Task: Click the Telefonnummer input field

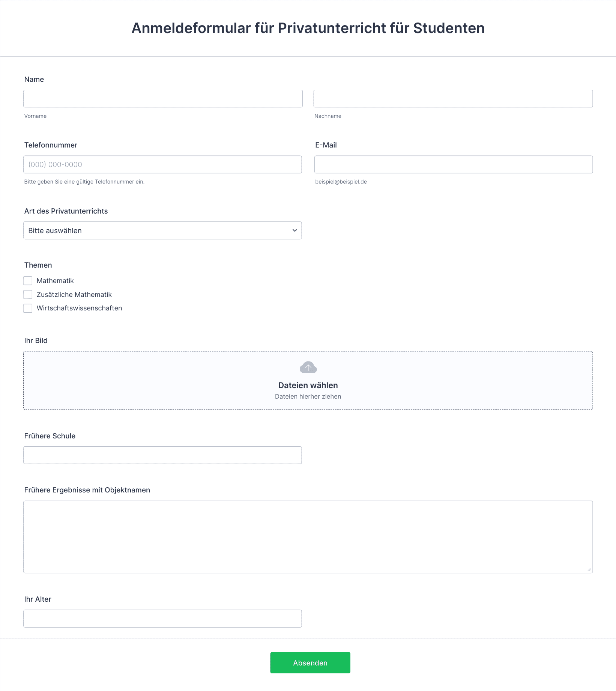Action: click(162, 164)
